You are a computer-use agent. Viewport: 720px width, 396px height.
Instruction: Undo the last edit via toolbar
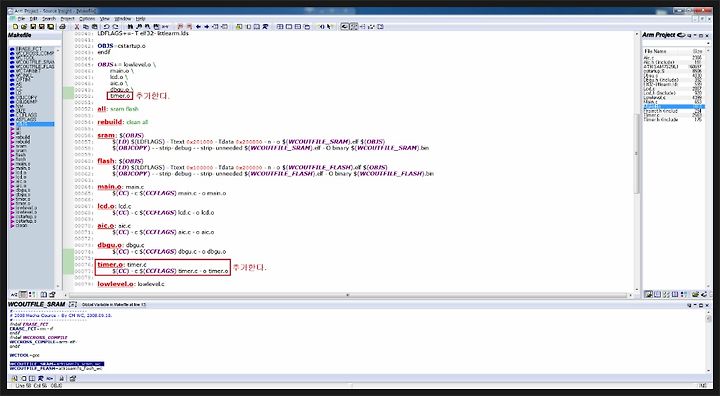point(107,27)
